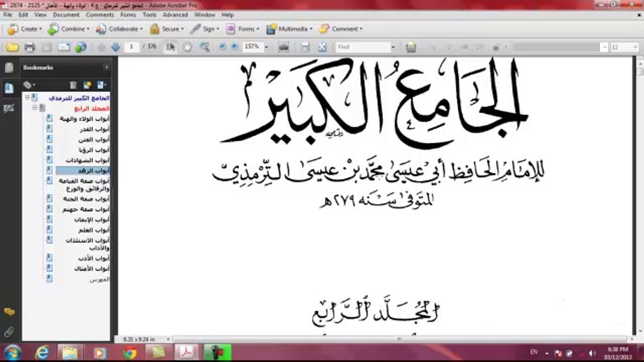Collapse the الجامع الكبير للترمذي root bookmark
This screenshot has width=644, height=362.
point(27,98)
